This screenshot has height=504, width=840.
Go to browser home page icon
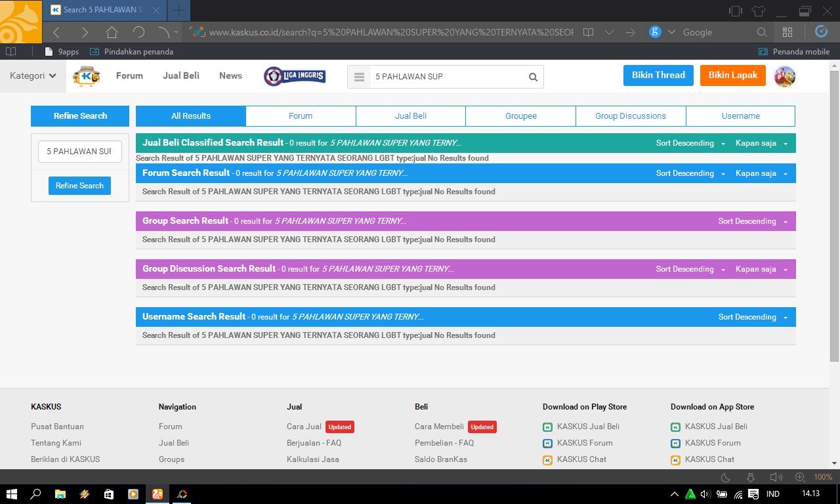(x=112, y=32)
